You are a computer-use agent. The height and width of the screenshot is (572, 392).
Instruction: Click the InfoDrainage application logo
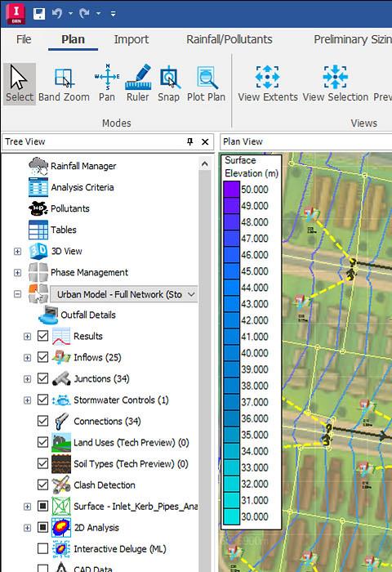coord(16,14)
